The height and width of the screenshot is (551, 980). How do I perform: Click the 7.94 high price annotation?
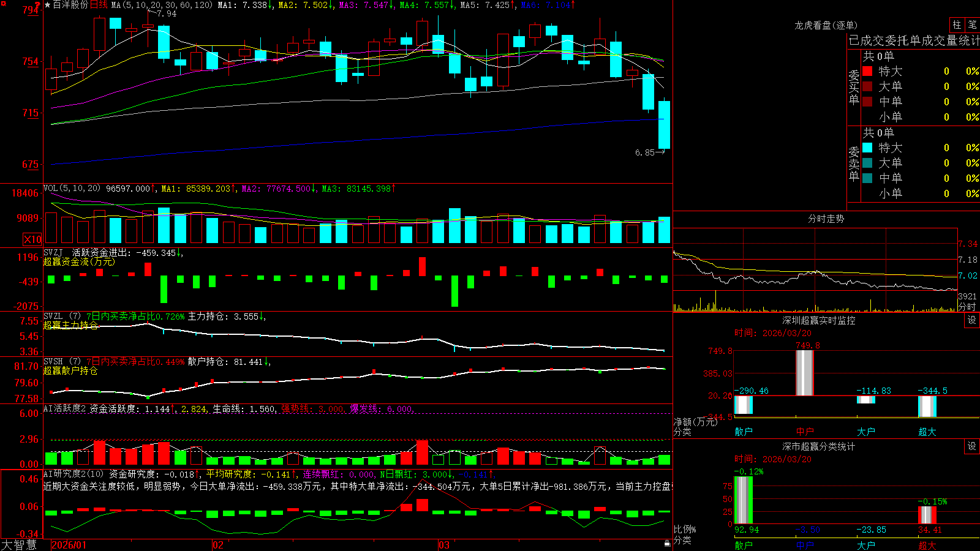pyautogui.click(x=167, y=13)
